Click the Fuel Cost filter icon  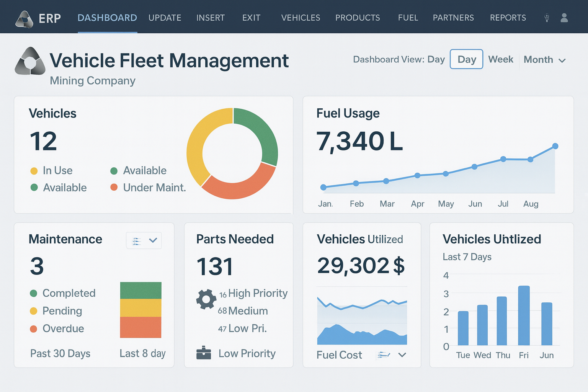point(383,355)
